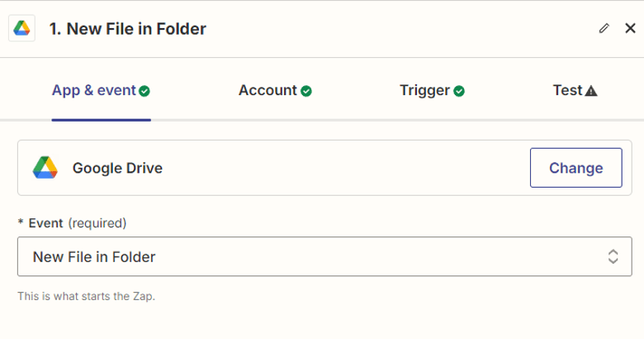The height and width of the screenshot is (339, 644).
Task: Click green checkmark beside App & event
Action: (x=144, y=91)
